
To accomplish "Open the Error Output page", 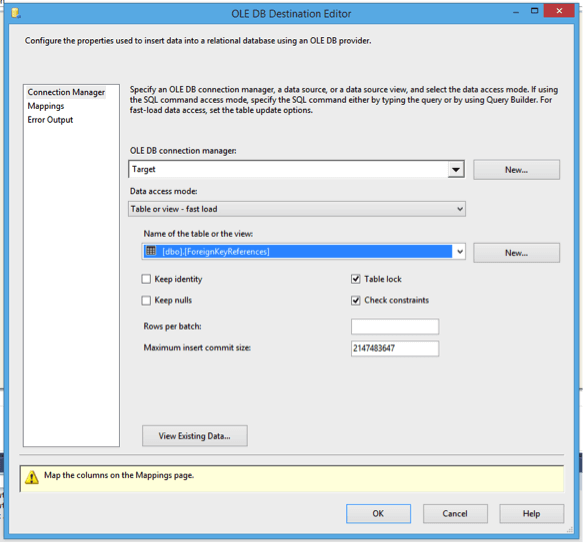I will [x=50, y=120].
